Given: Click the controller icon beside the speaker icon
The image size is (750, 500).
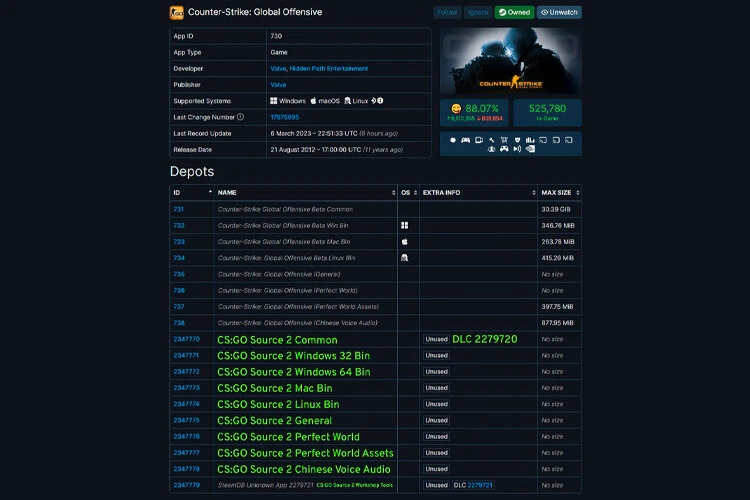Looking at the screenshot, I should click(504, 149).
